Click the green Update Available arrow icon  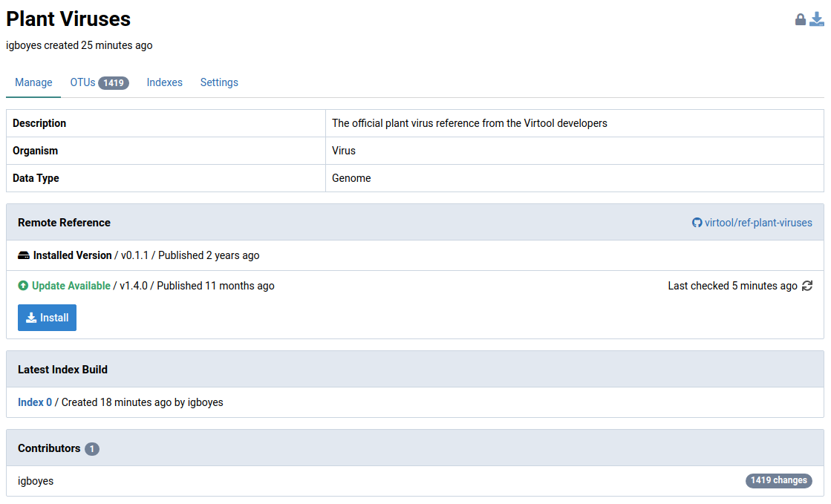coord(23,286)
